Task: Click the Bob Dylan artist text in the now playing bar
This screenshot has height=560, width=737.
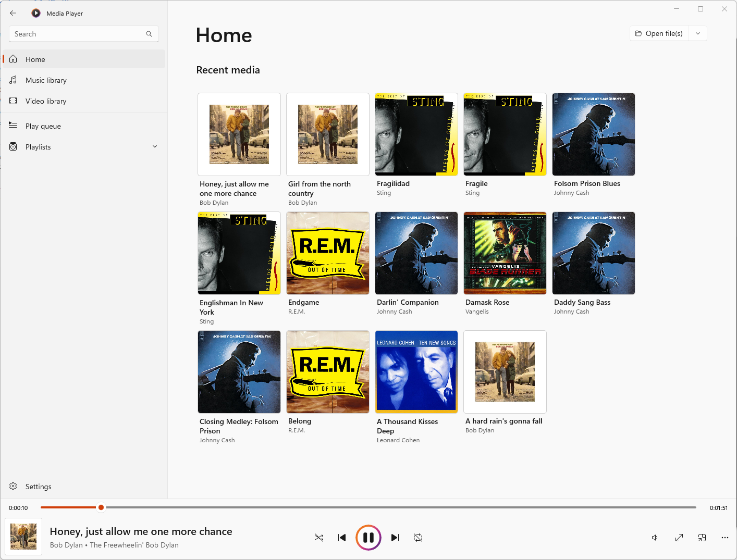Action: click(x=66, y=545)
